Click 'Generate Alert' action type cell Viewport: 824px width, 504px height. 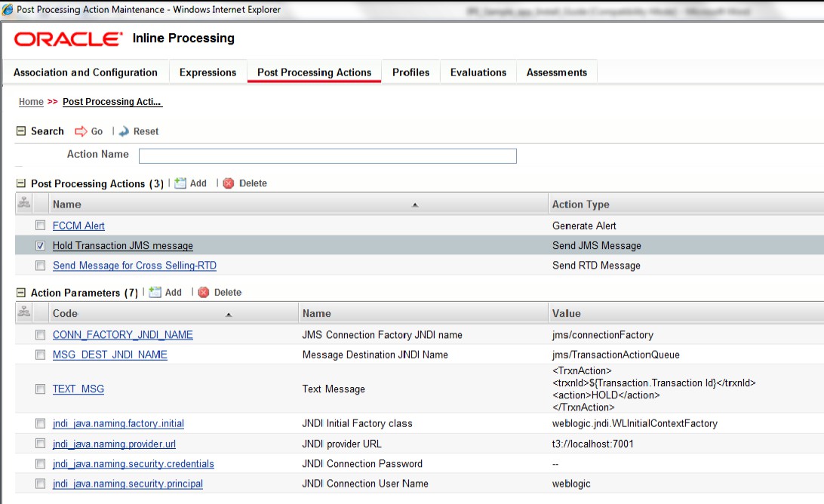coord(584,226)
